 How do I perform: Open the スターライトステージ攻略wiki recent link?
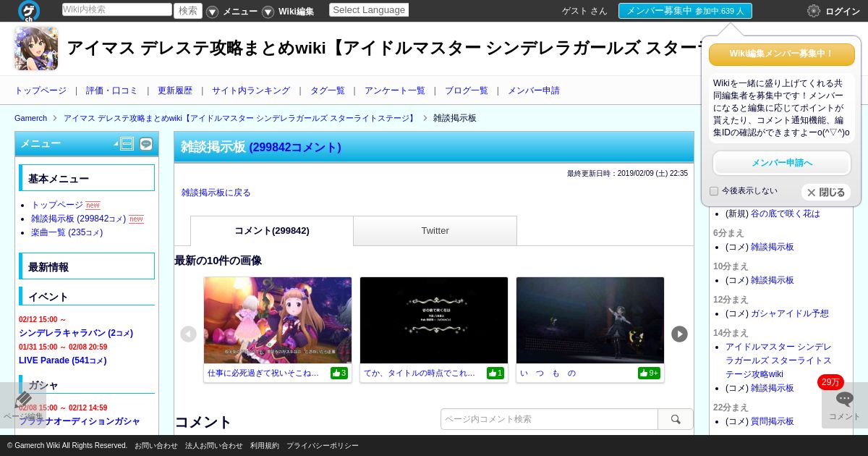point(778,360)
